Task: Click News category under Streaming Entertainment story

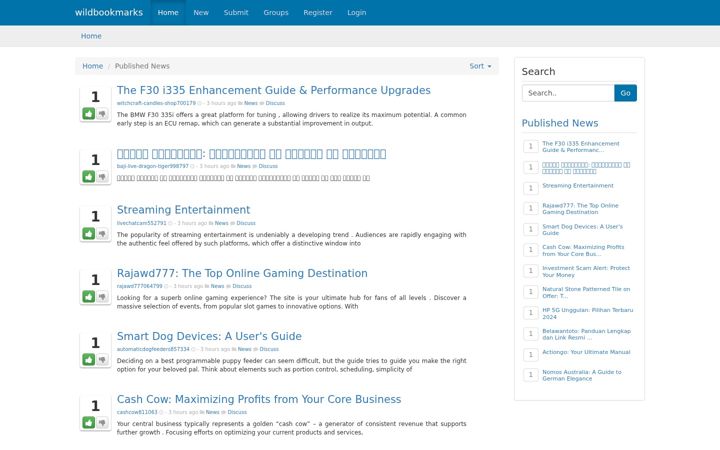Action: 221,223
